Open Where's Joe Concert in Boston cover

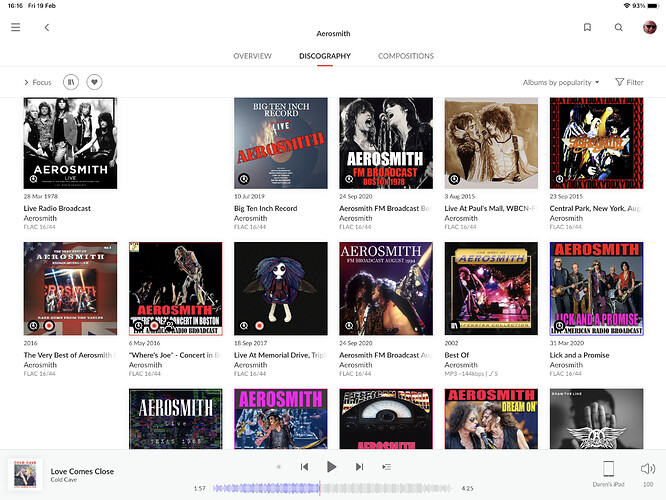pyautogui.click(x=175, y=289)
